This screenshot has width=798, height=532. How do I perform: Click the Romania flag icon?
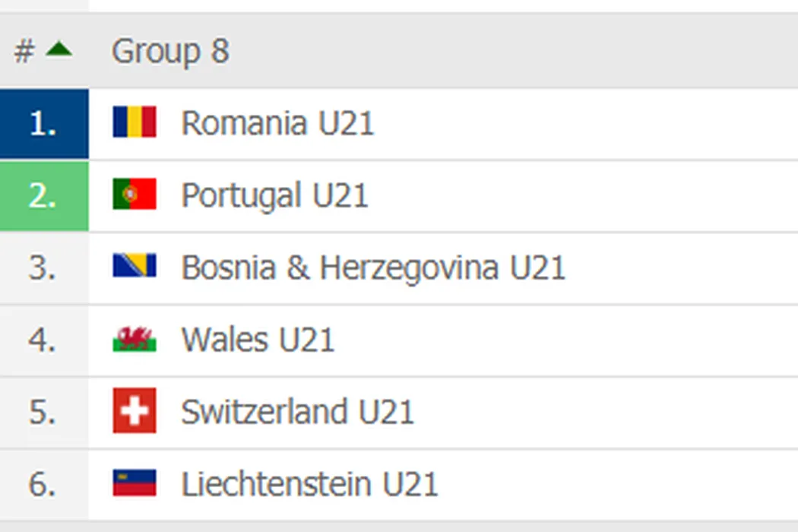coord(135,122)
